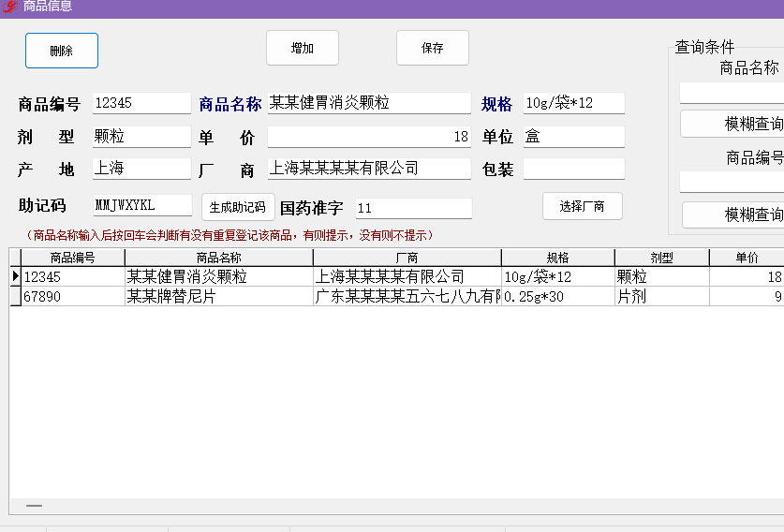Focus the 剂型 field containing 颗粒

click(x=141, y=137)
